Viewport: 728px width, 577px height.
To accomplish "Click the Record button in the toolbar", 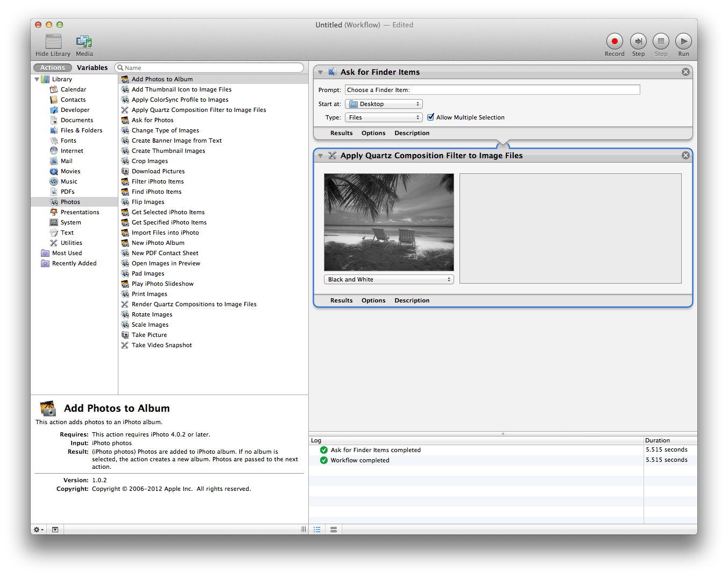I will coord(614,41).
